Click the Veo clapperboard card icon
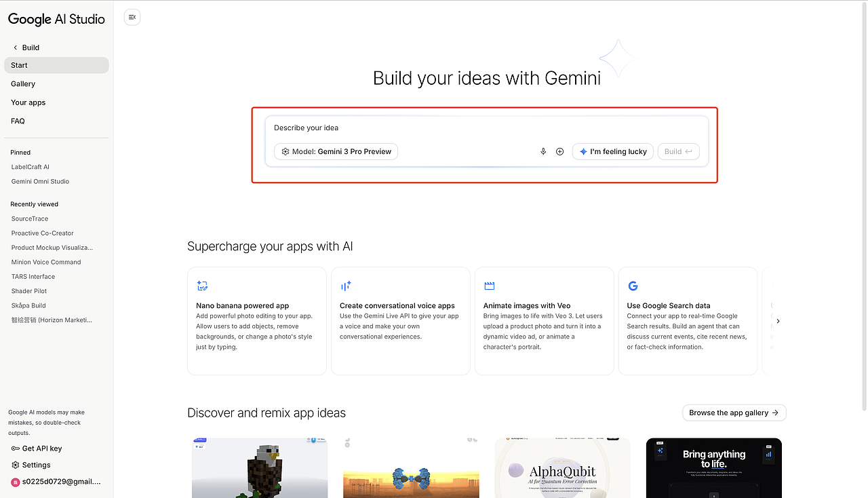 coord(490,286)
